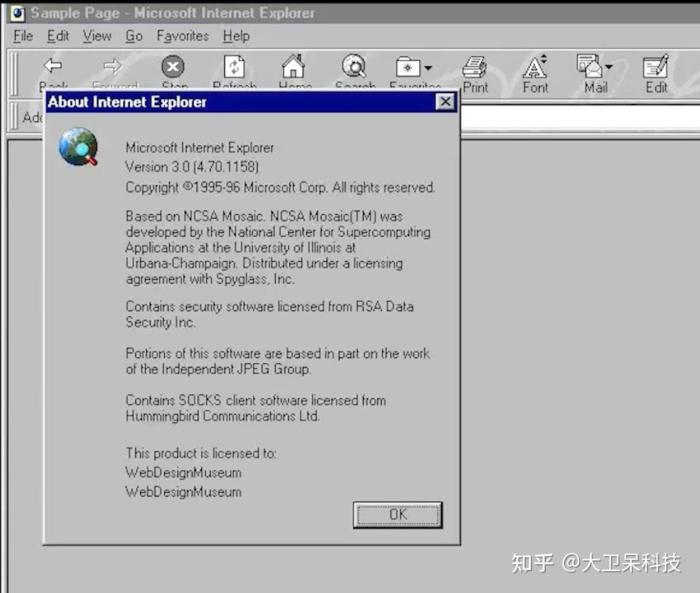
Task: Go to Home with the Home icon
Action: 295,66
